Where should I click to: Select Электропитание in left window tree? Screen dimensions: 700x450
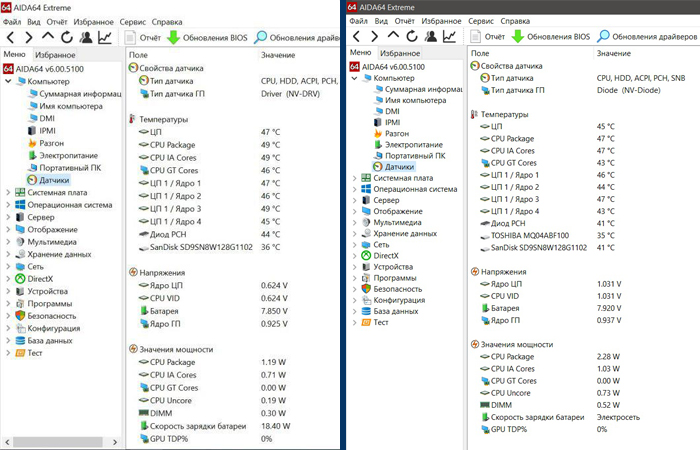pyautogui.click(x=63, y=155)
